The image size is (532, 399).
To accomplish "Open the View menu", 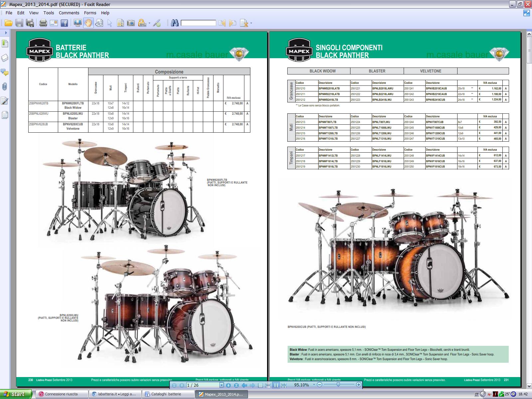I will click(34, 13).
